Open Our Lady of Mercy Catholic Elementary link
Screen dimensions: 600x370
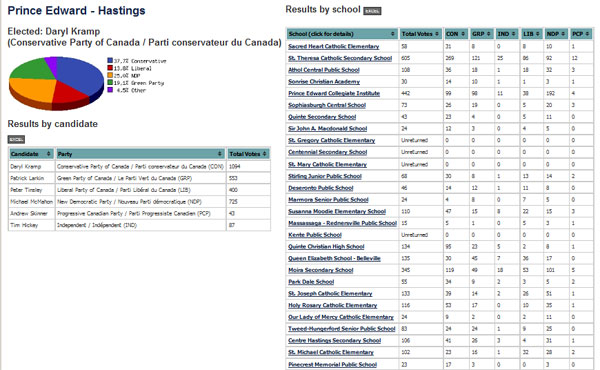pyautogui.click(x=341, y=317)
